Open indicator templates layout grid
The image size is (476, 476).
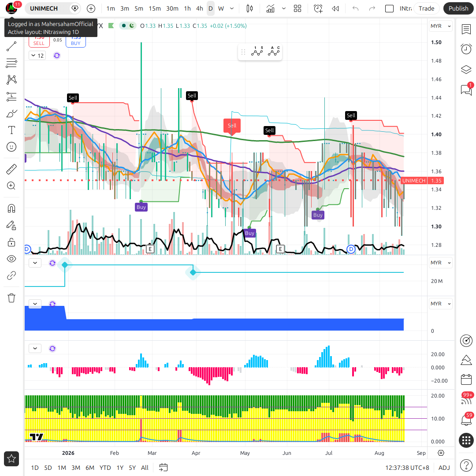pyautogui.click(x=297, y=8)
